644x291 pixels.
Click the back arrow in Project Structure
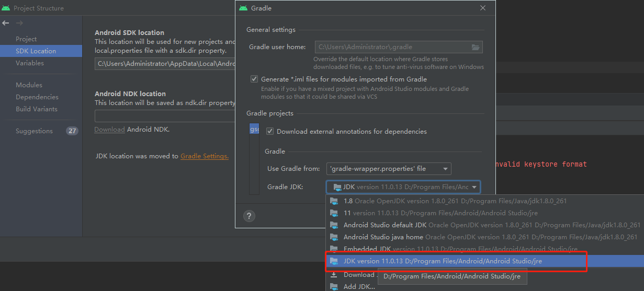coord(6,23)
